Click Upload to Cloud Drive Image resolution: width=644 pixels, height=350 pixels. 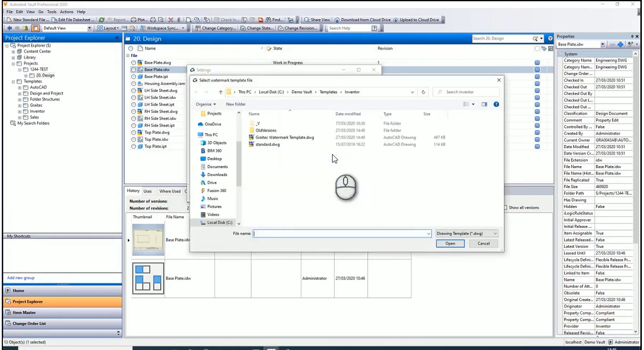pos(416,20)
